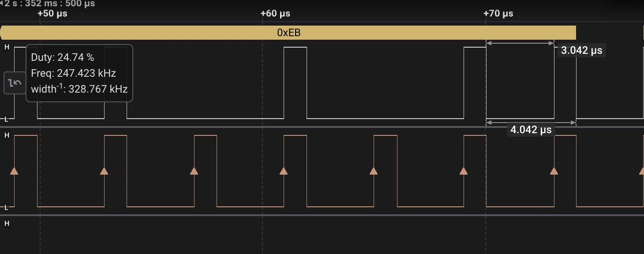The image size is (644, 254).
Task: Click the divider between first and second channels
Action: 322,127
